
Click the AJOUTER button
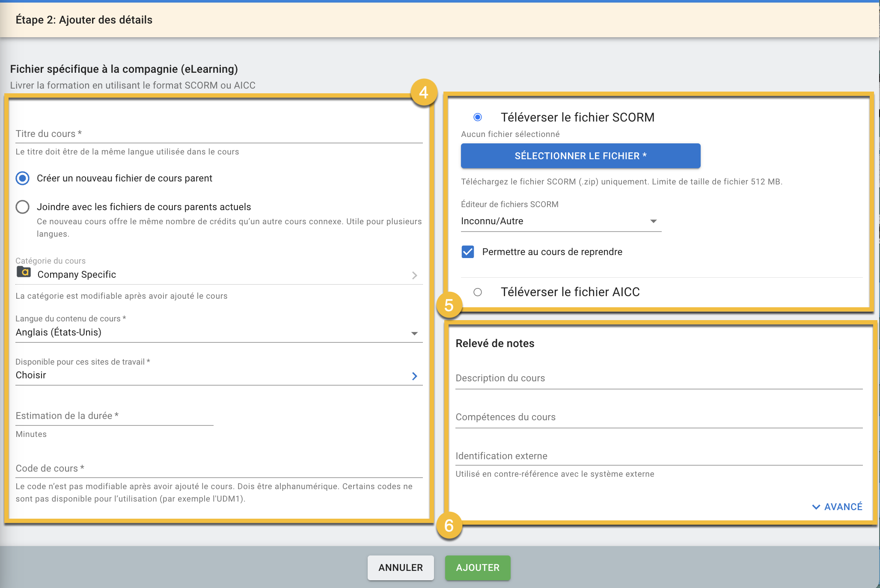[x=478, y=567]
